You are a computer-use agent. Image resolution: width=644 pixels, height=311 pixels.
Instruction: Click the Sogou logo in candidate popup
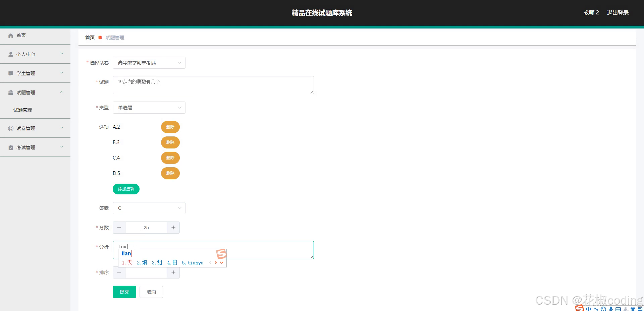pos(221,254)
